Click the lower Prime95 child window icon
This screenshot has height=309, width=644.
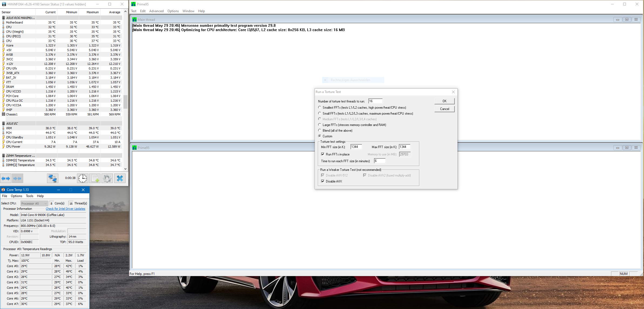134,148
